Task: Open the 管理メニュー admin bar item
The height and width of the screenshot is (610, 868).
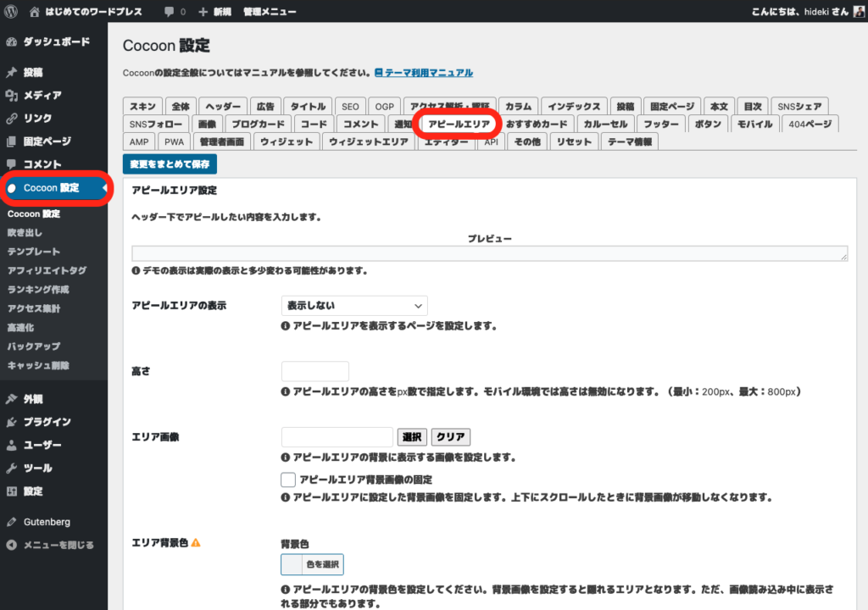Action: pos(270,11)
